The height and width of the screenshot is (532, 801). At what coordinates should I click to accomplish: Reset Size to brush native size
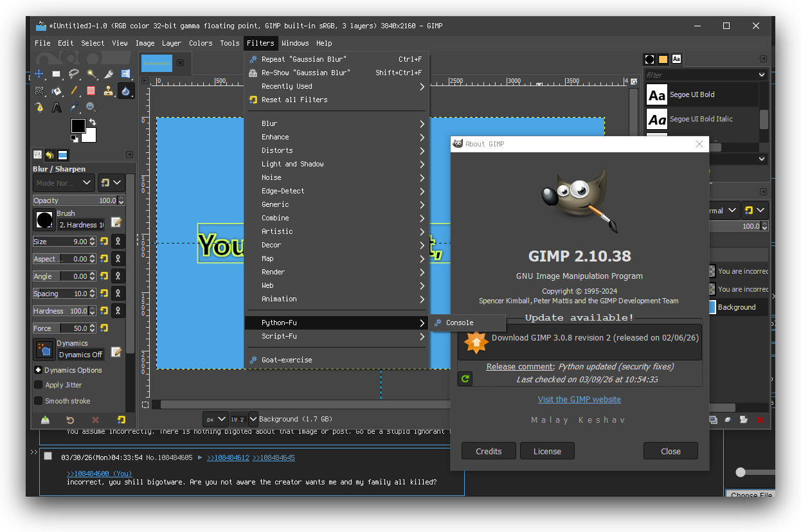(104, 242)
